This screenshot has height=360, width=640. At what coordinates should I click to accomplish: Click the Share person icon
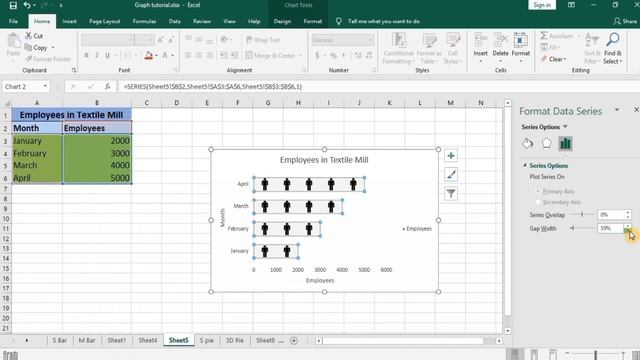617,21
